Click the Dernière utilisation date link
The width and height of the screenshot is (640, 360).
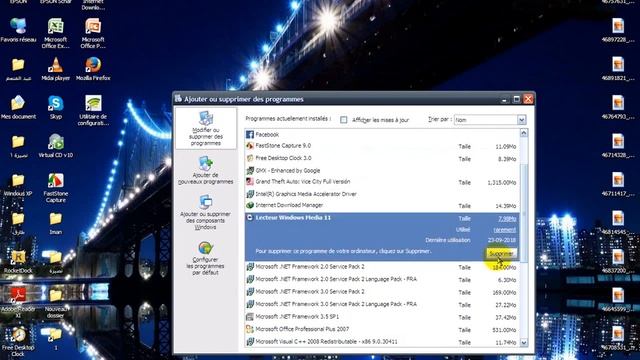click(502, 240)
